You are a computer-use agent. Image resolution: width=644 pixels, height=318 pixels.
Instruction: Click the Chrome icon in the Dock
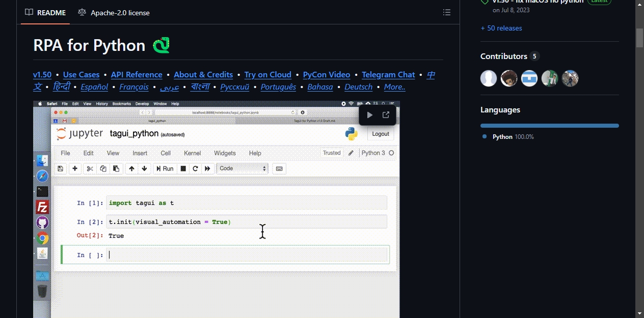point(42,238)
